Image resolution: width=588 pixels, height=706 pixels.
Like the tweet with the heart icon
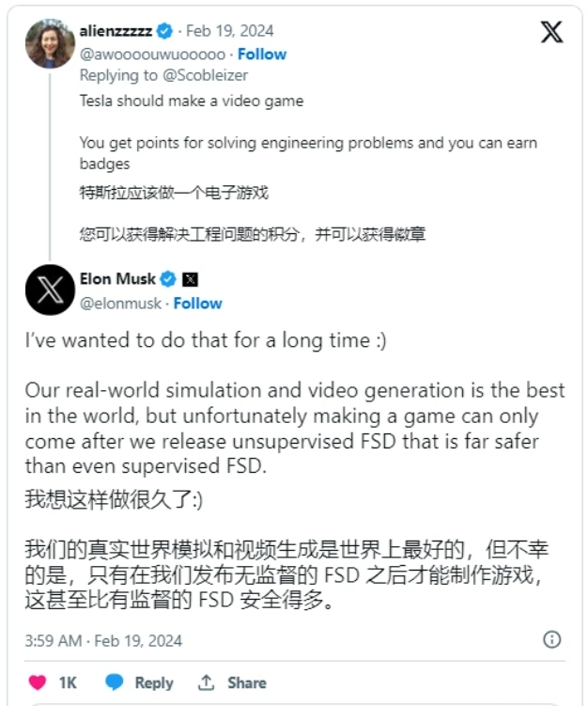click(x=38, y=682)
